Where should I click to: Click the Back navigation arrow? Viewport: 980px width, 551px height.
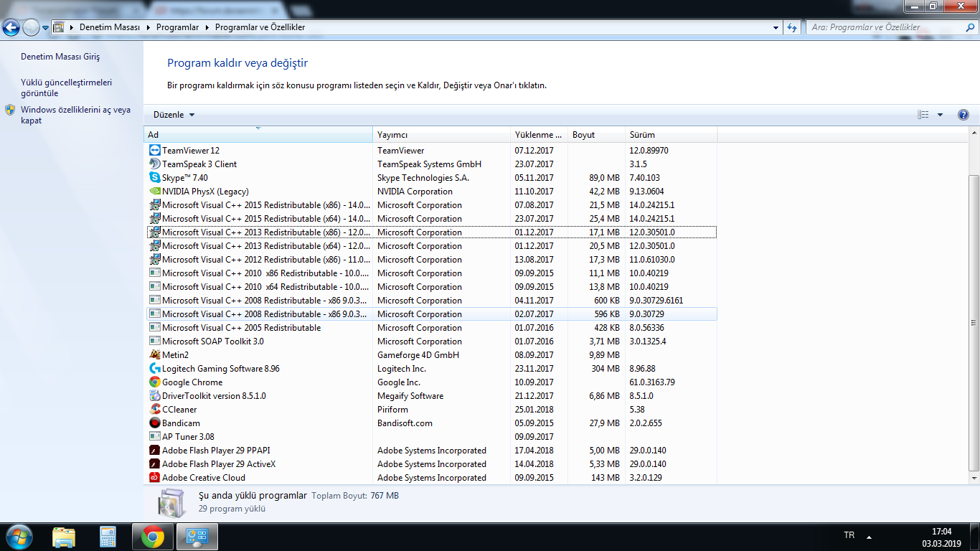(11, 28)
